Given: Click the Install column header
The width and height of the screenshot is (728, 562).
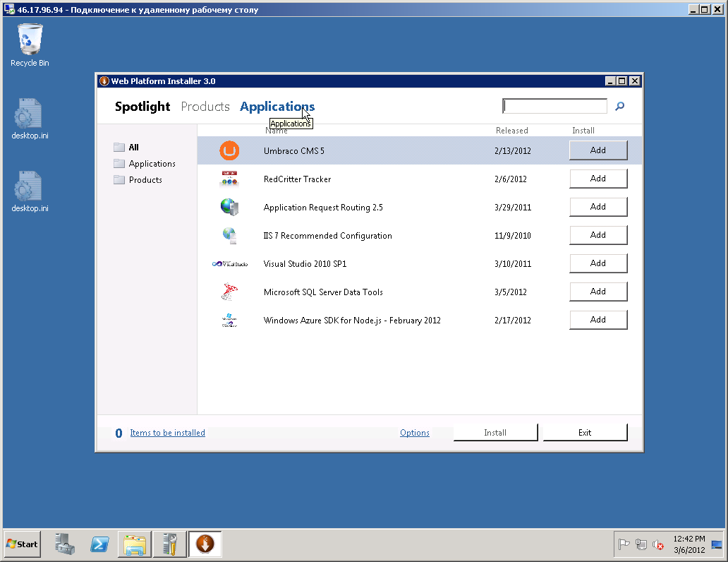Looking at the screenshot, I should point(583,131).
